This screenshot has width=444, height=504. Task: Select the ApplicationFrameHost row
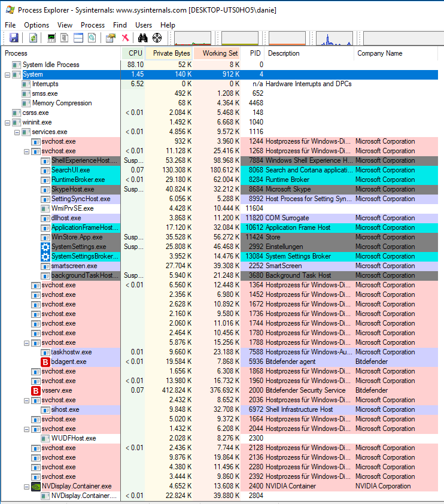click(220, 228)
